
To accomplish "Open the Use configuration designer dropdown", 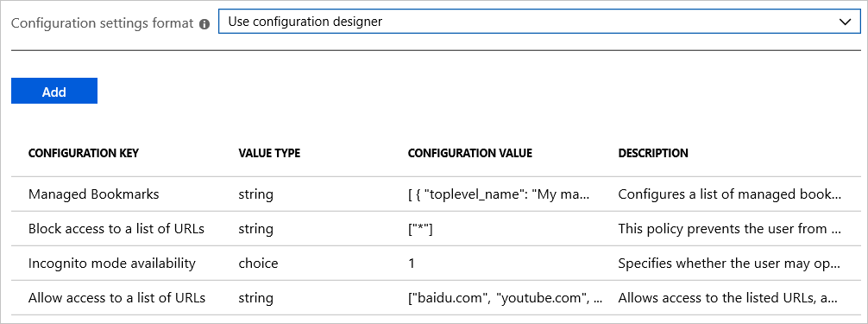I will [x=540, y=22].
